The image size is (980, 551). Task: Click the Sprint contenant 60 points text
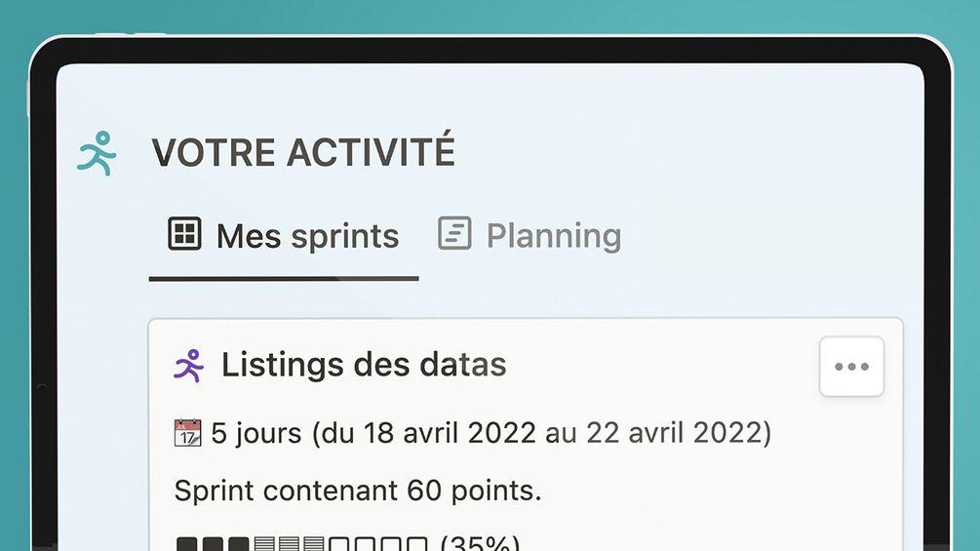coord(358,491)
